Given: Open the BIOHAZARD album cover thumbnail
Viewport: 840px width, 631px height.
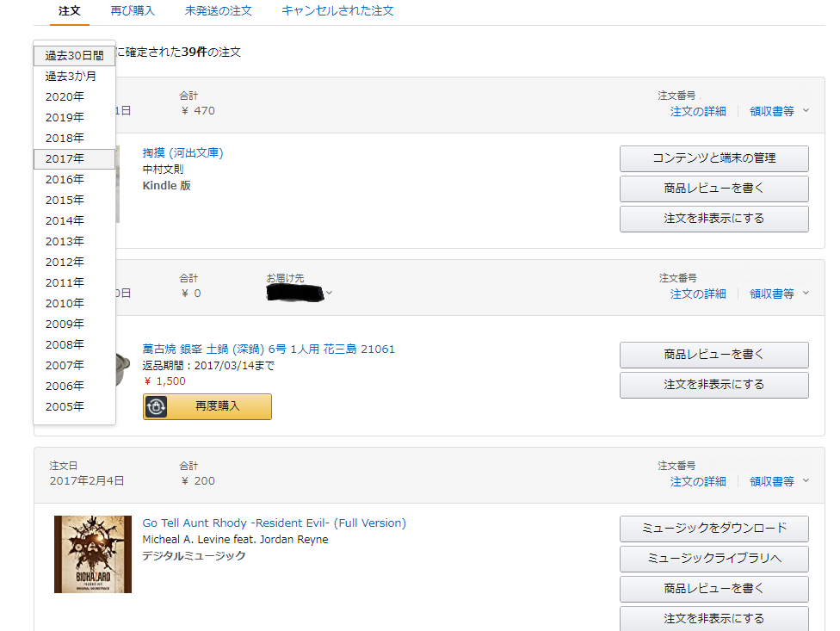Looking at the screenshot, I should coord(93,554).
